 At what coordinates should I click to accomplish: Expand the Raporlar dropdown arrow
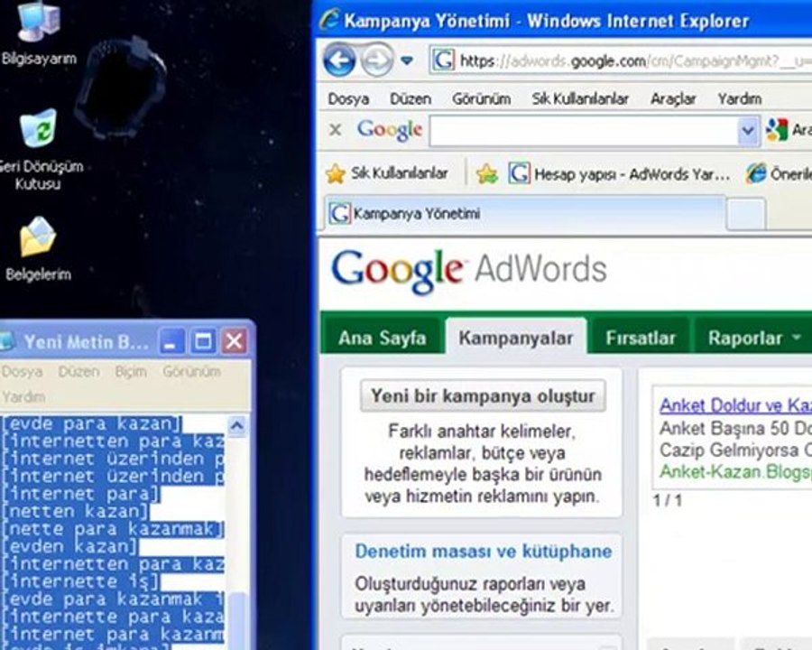[797, 337]
